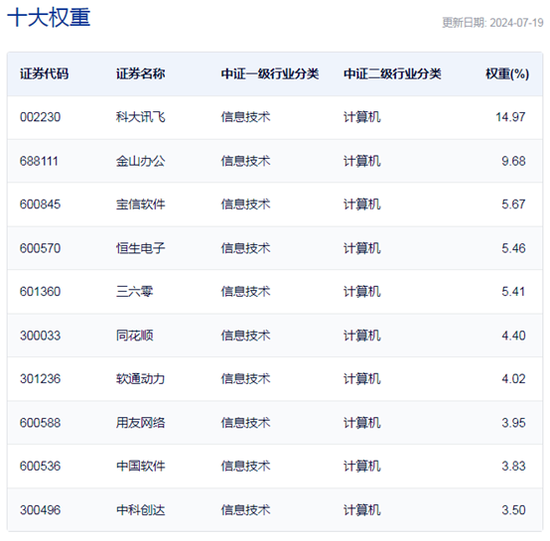Click 计算机 in the 宝信软件 row

(362, 204)
